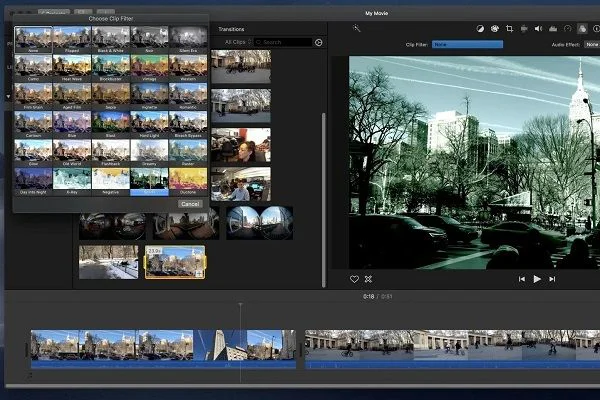The width and height of the screenshot is (600, 400).
Task: Click the magic wand auto-enhance icon
Action: [x=356, y=28]
